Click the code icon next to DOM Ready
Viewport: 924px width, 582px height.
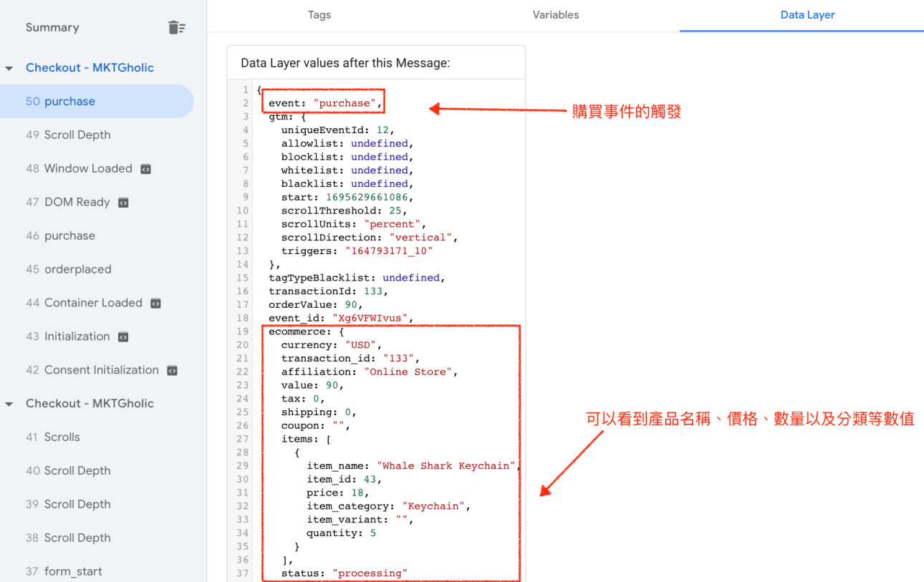coord(123,203)
